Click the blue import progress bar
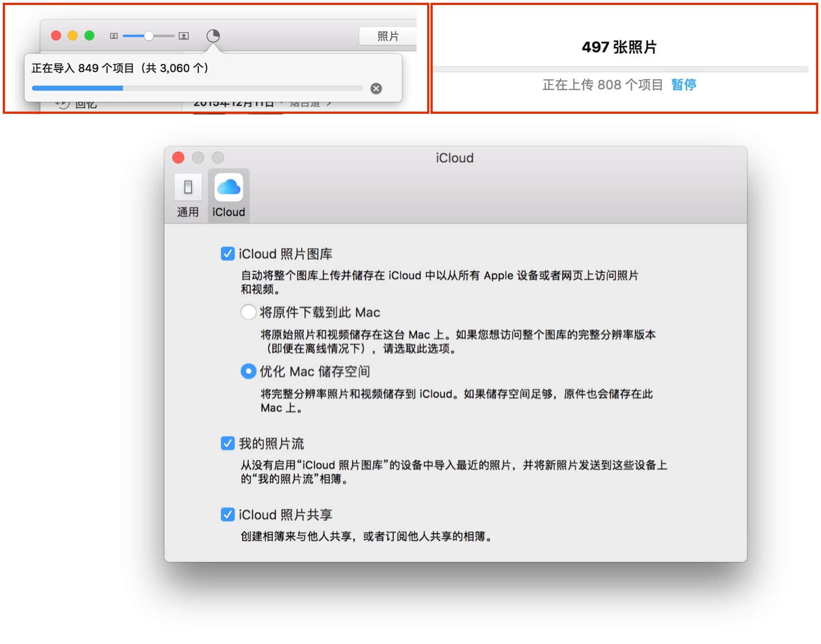Viewport: 821px width, 644px height. 197,88
